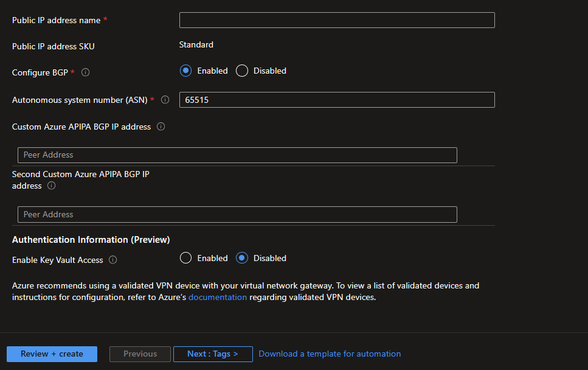Click Download a template for automation
Screen dimensions: 588x370
[330, 354]
